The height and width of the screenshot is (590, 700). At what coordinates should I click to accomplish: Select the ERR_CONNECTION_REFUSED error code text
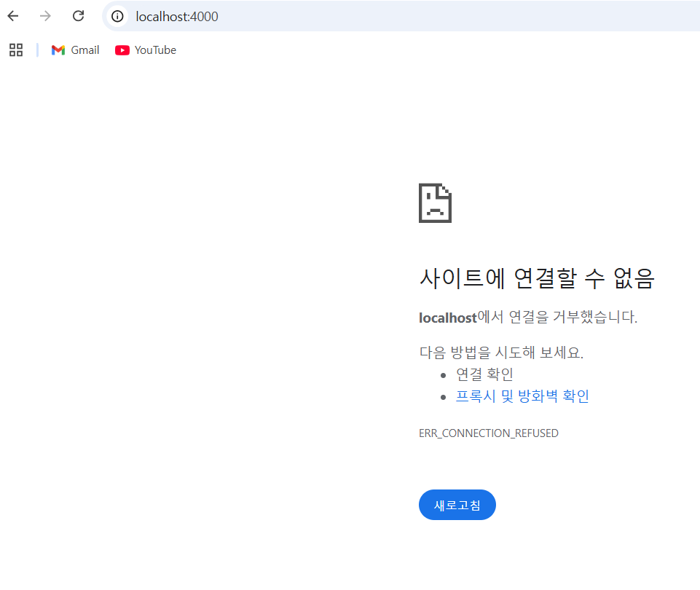click(x=488, y=433)
